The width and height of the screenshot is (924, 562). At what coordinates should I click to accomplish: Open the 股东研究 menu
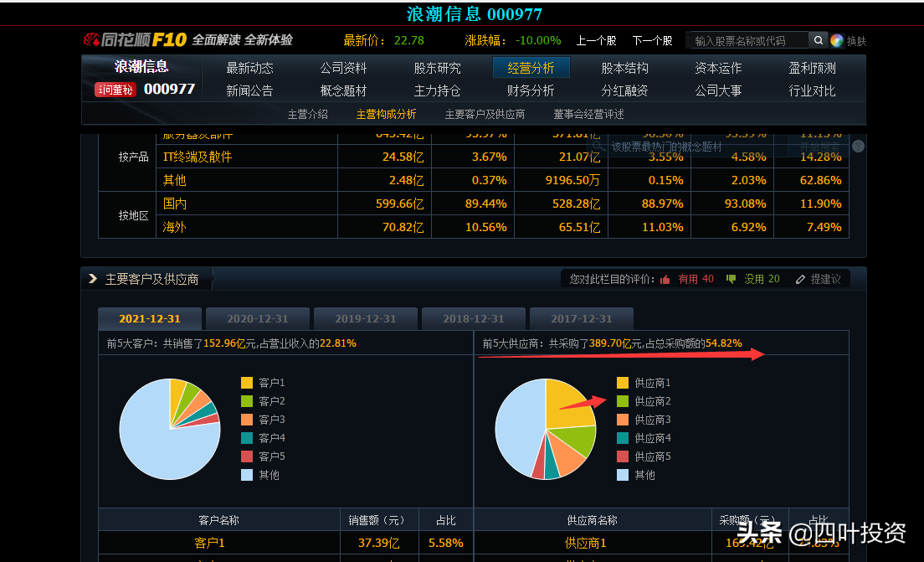click(x=437, y=69)
